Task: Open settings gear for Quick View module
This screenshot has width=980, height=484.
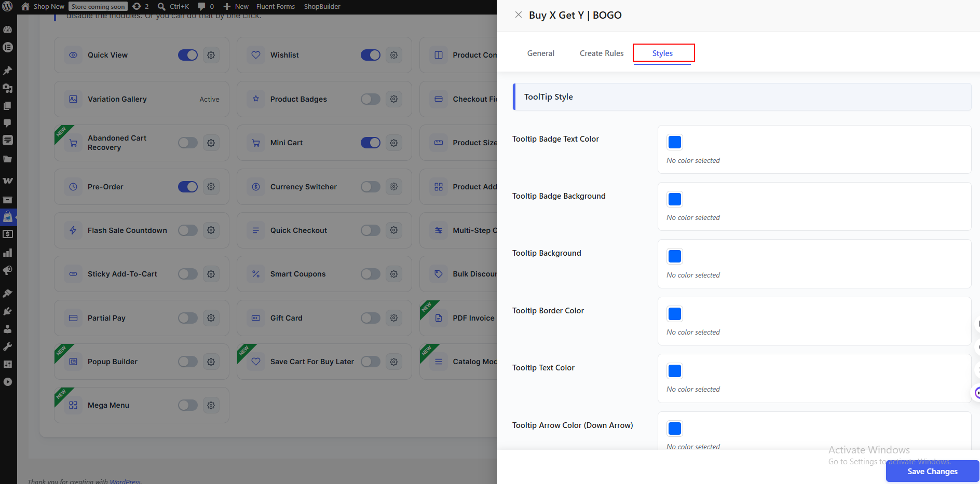Action: pos(211,55)
